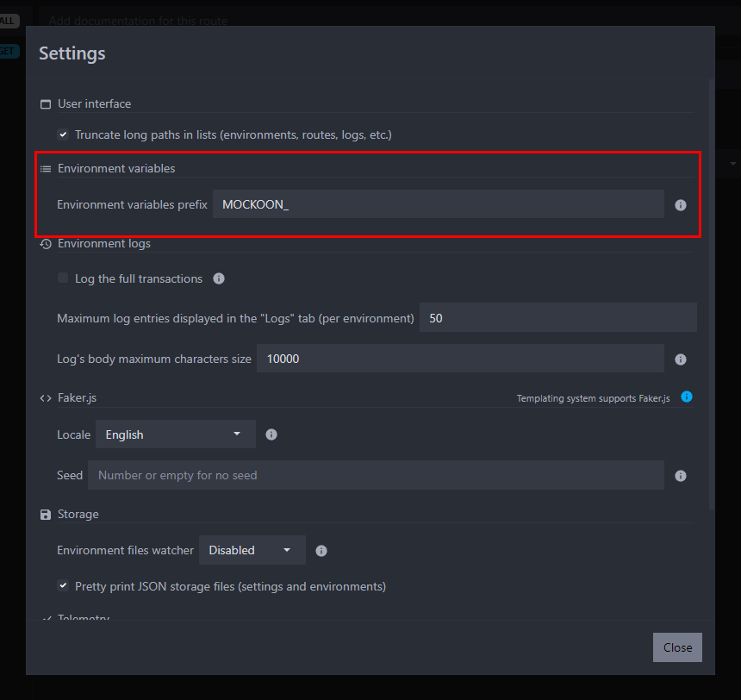Toggle Truncate long paths in lists checkbox
This screenshot has height=700, width=741.
coord(63,134)
